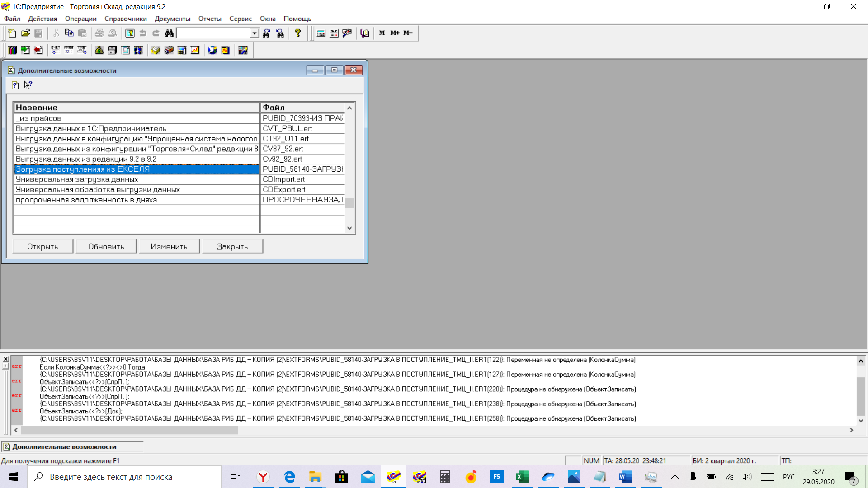Open the colorful books journal icon
This screenshot has width=868, height=488.
(x=12, y=50)
